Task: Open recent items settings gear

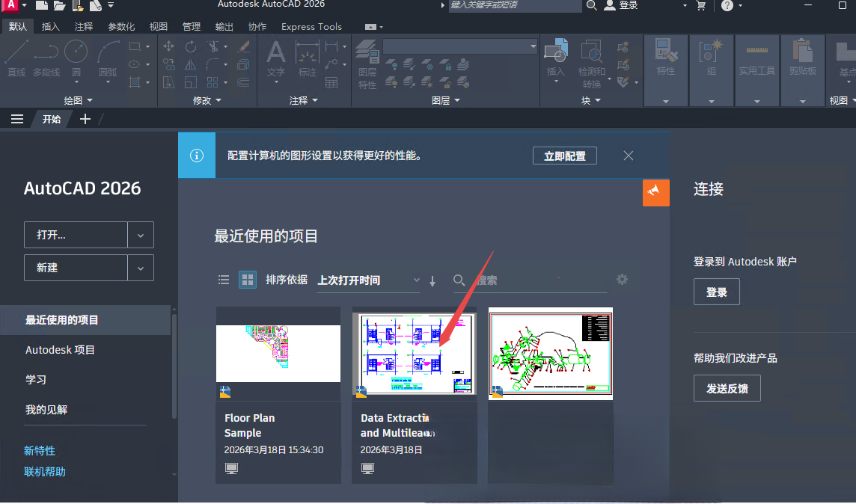Action: point(622,279)
